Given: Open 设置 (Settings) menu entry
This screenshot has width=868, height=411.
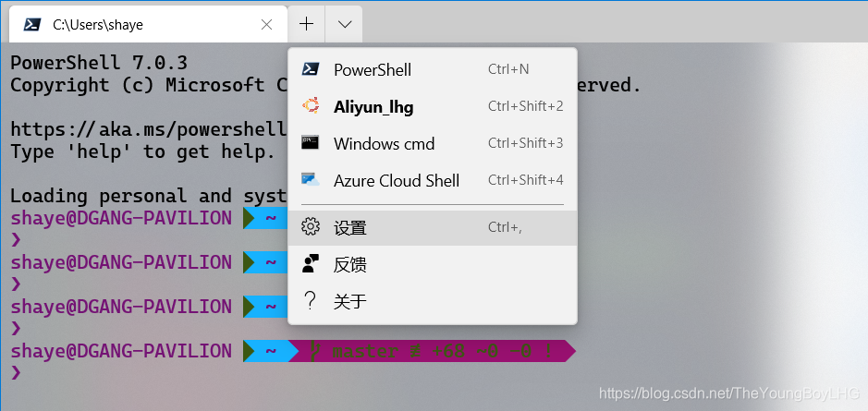Looking at the screenshot, I should point(433,228).
